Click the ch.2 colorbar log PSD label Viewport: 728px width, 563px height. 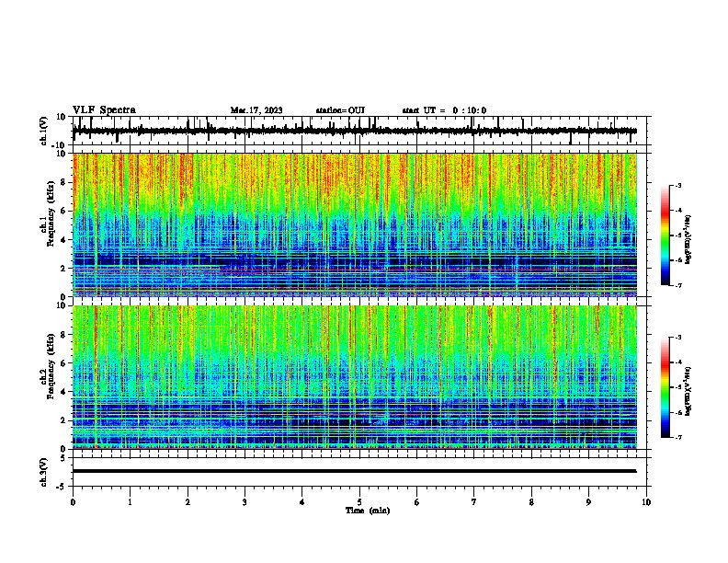688,391
